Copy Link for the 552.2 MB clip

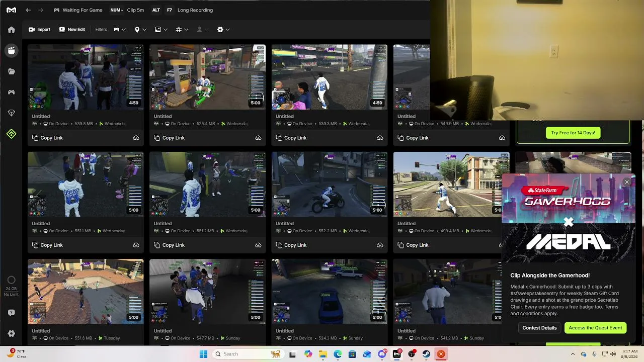click(x=291, y=245)
